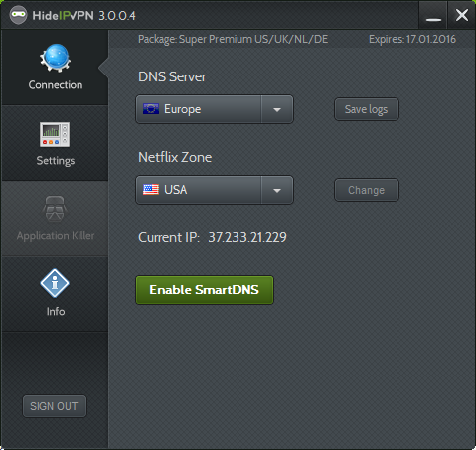This screenshot has width=476, height=450.
Task: Close the HideIPVPN window
Action: (462, 15)
